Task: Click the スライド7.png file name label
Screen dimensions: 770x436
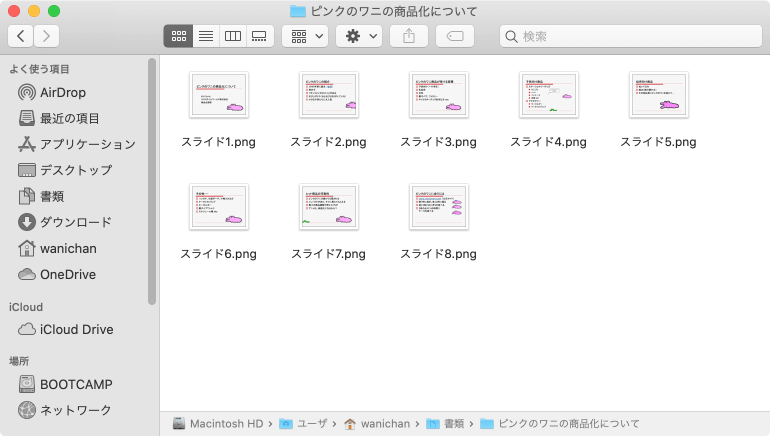Action: click(329, 254)
